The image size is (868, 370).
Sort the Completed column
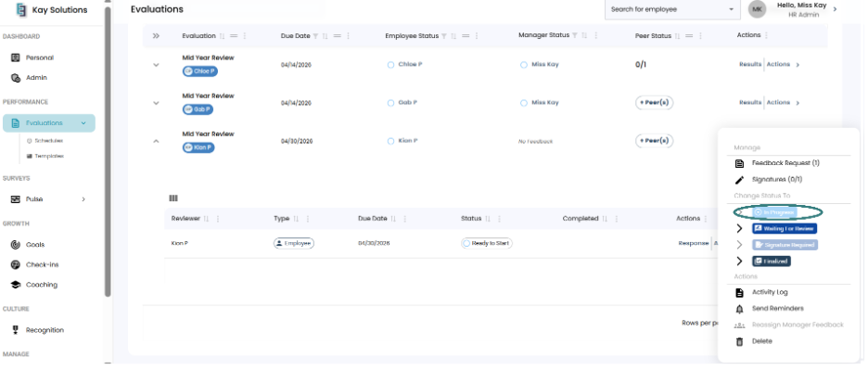605,219
